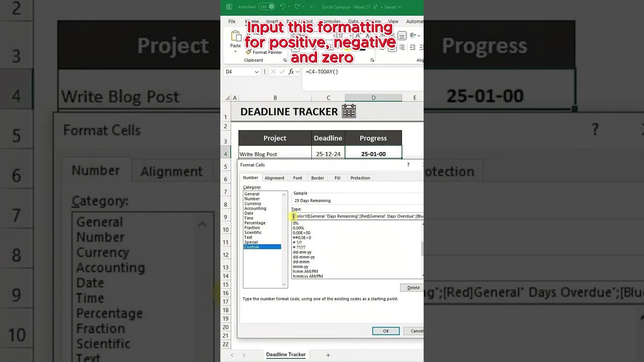The height and width of the screenshot is (362, 644).
Task: Click the Paste clipboard icon
Action: coord(235,36)
